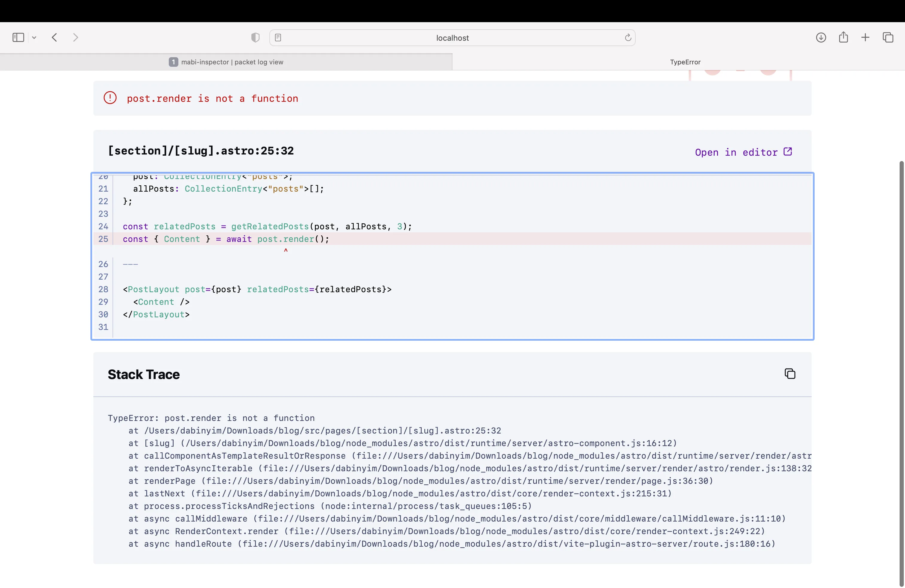Copy the stack trace to clipboard
Viewport: 905px width, 588px height.
pyautogui.click(x=789, y=374)
